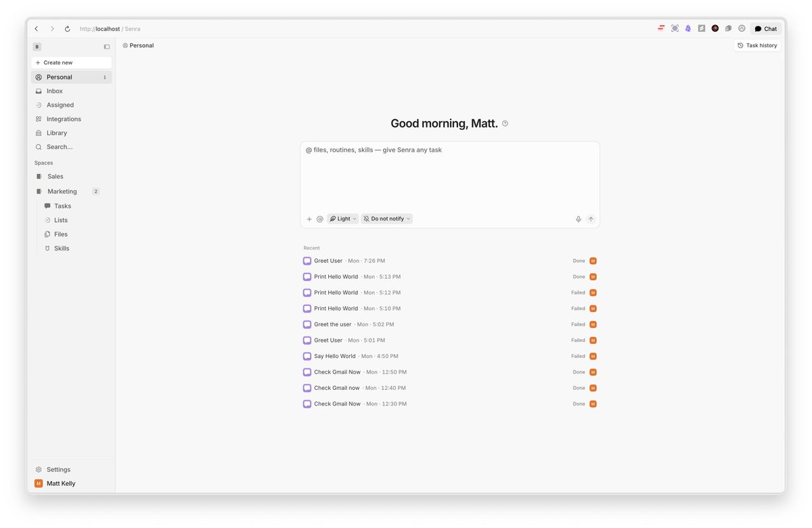812x528 pixels.
Task: Open Check Gmail Now task 12:30 PM
Action: [x=450, y=404]
